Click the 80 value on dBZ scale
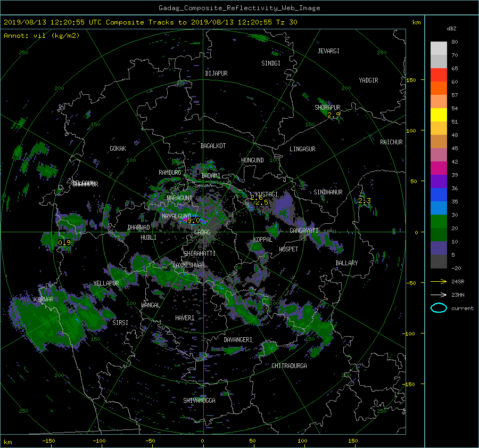Viewport: 479px width, 448px height. click(x=455, y=42)
